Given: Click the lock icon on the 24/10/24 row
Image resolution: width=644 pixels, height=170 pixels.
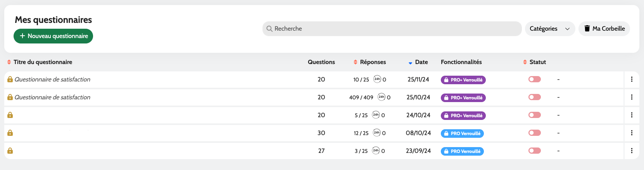Looking at the screenshot, I should (x=10, y=115).
